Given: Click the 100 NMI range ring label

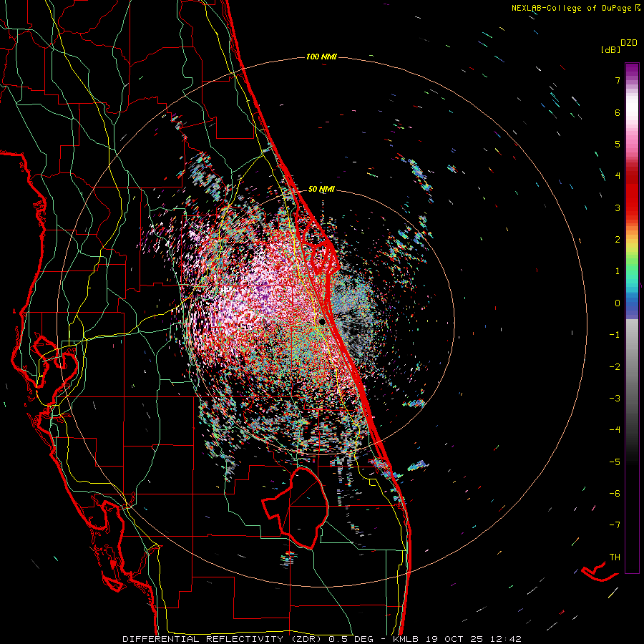Looking at the screenshot, I should [321, 57].
